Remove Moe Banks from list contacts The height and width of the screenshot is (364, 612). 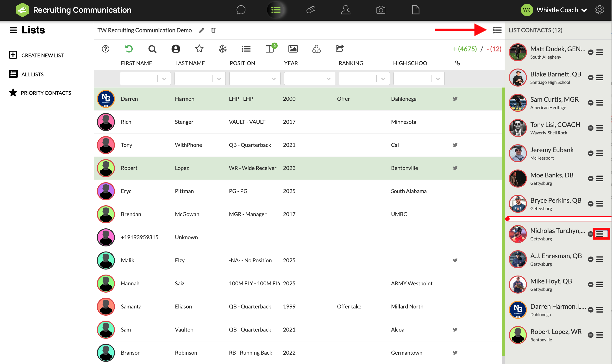(x=590, y=179)
